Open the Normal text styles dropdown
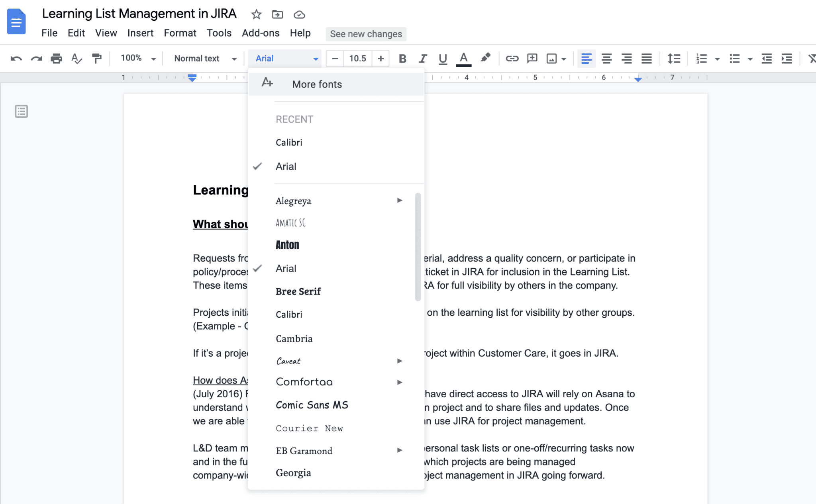 (x=204, y=58)
